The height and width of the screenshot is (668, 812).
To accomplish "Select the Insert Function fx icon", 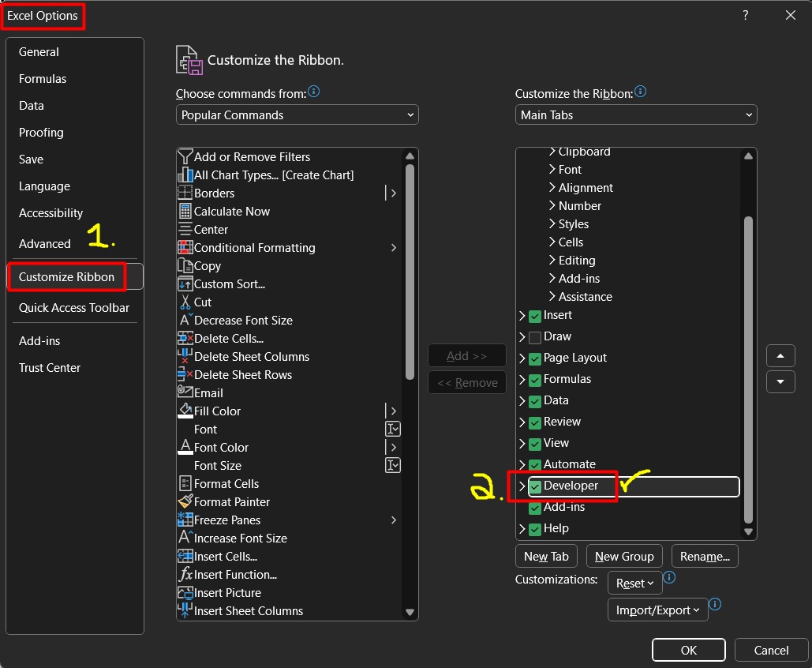I will [x=185, y=574].
